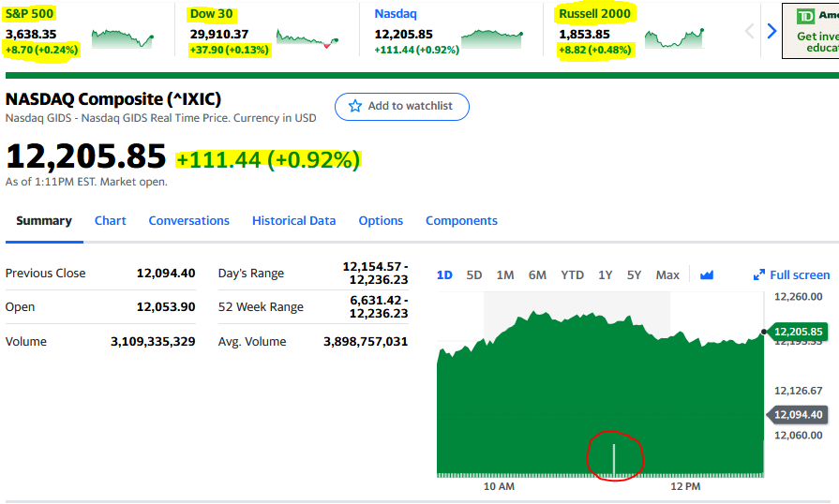This screenshot has width=839, height=504.
Task: Select the 5Y chart range
Action: click(x=634, y=274)
